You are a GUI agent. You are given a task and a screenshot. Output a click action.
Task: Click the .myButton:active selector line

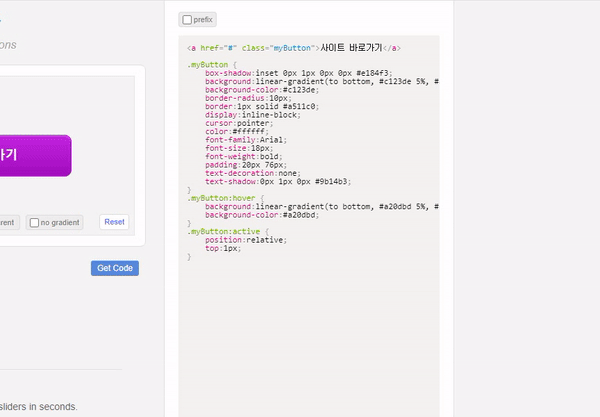(228, 231)
